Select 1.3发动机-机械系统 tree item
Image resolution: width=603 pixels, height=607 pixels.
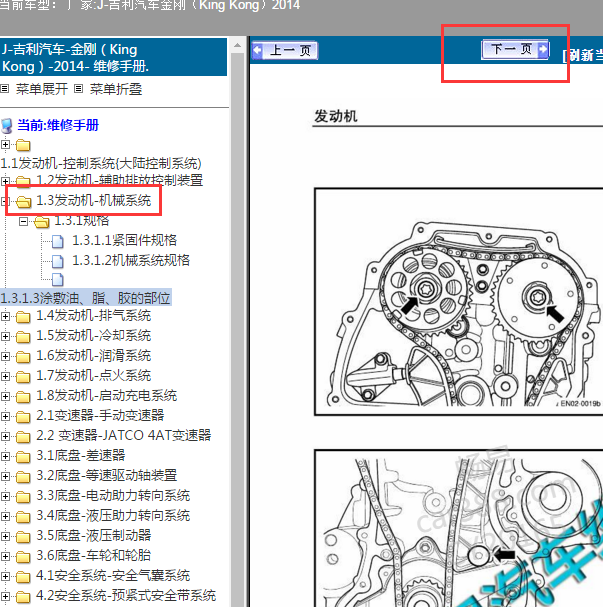tap(94, 201)
